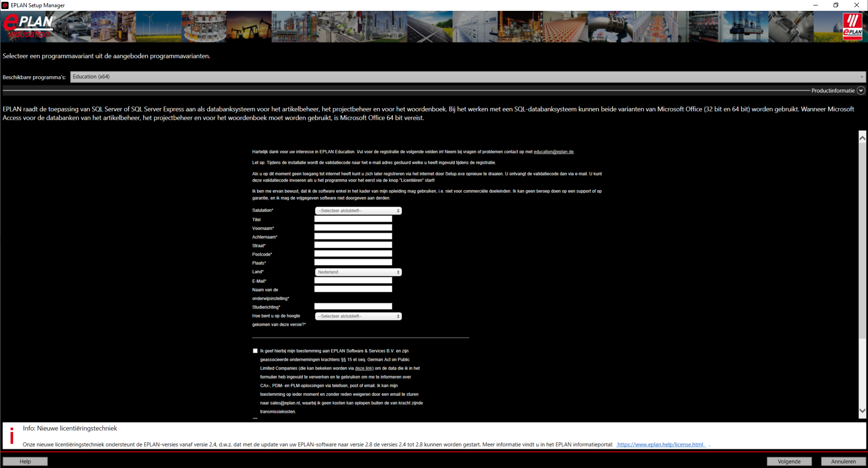Image resolution: width=868 pixels, height=468 pixels.
Task: Check the EPLAN consent checkbox
Action: (255, 351)
